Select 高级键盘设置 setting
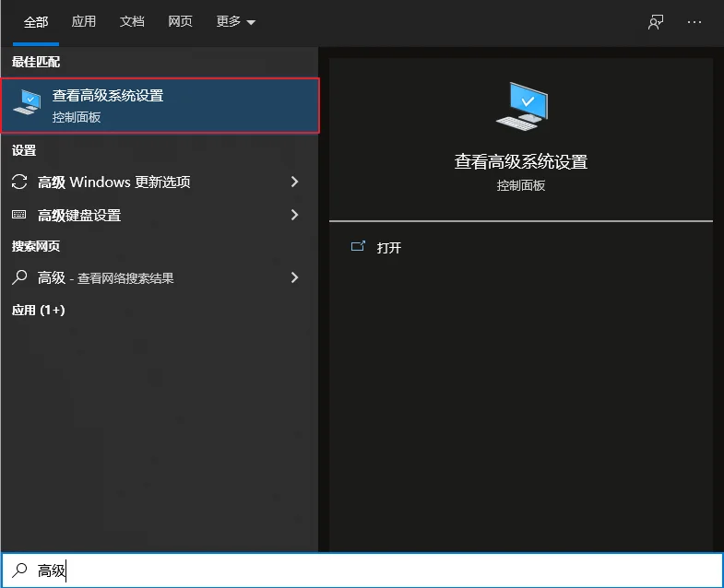The width and height of the screenshot is (724, 588). click(x=160, y=215)
